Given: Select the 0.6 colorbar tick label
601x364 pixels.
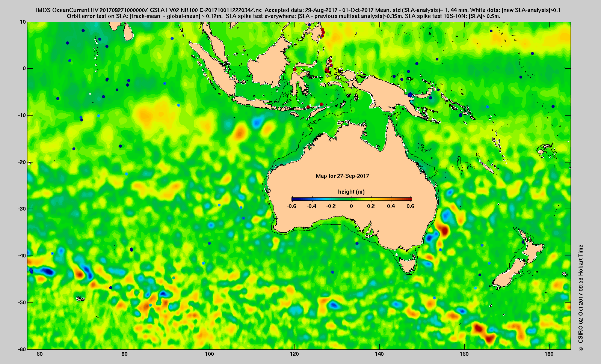Looking at the screenshot, I should (x=410, y=206).
